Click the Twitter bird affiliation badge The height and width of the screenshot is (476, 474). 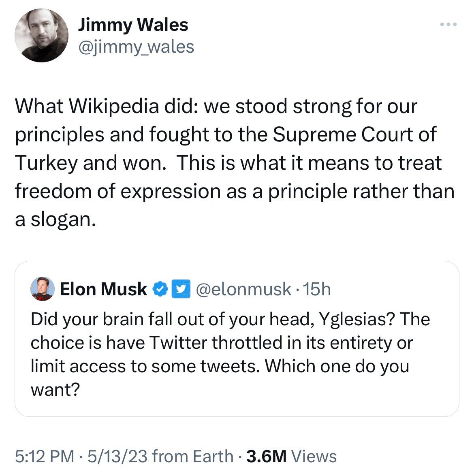coord(181,289)
